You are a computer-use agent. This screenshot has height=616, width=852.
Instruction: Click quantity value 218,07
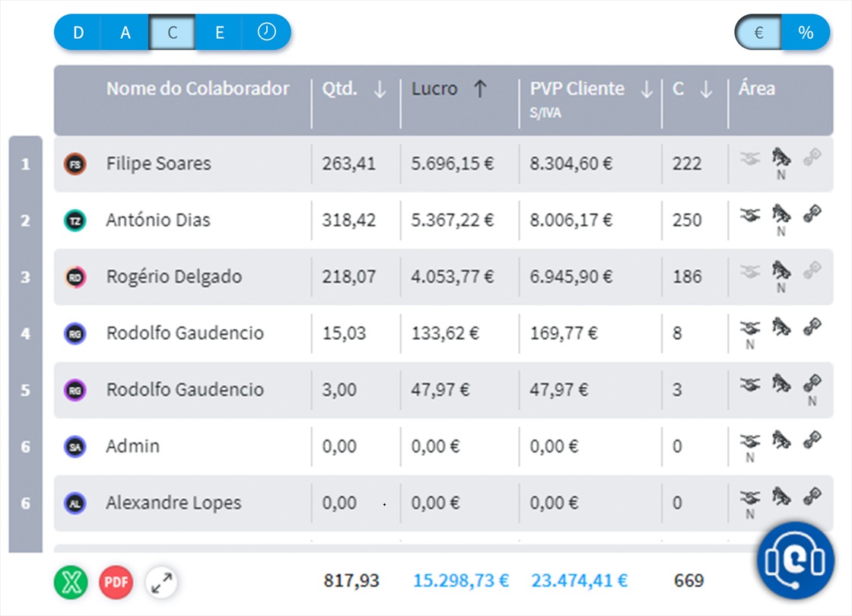click(x=349, y=277)
